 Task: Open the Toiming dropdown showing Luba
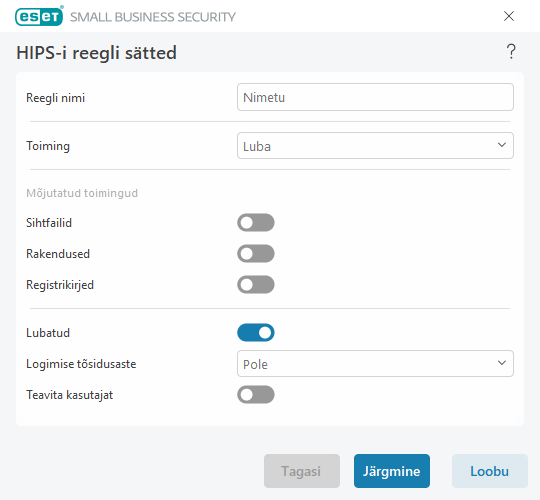(x=375, y=146)
